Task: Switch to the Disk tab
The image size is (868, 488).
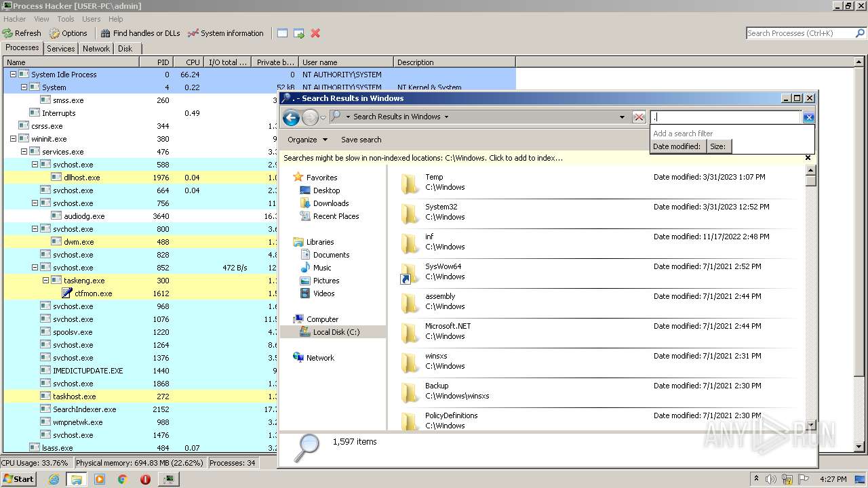Action: [x=125, y=49]
